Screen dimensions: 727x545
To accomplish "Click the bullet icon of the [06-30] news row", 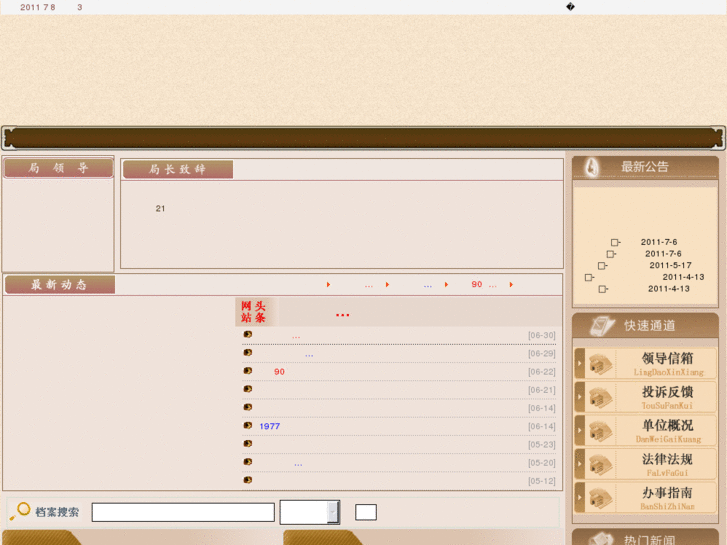I will [248, 334].
